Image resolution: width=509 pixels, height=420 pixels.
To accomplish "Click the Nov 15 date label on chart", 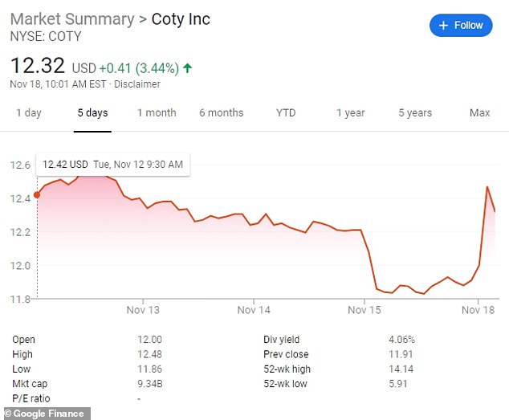I will pyautogui.click(x=365, y=310).
